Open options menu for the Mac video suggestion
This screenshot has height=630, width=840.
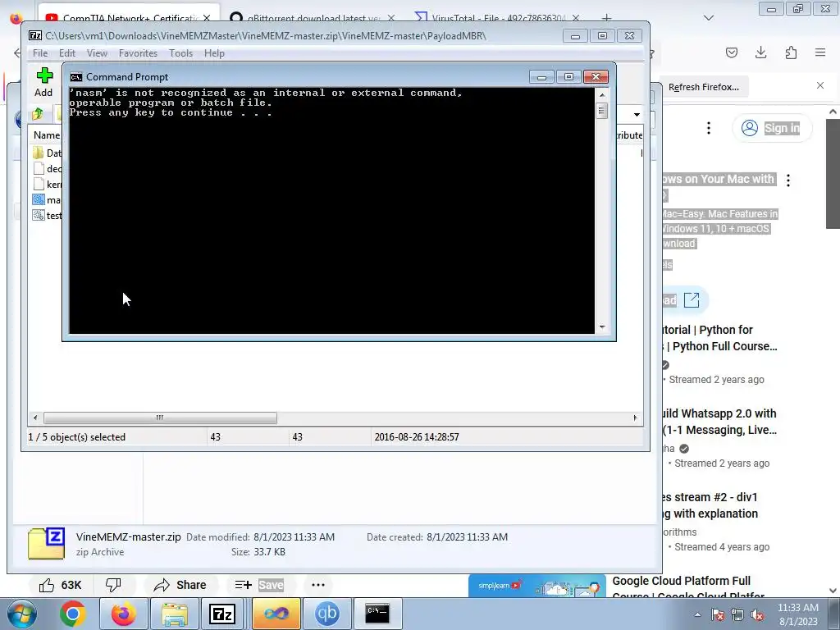(788, 180)
